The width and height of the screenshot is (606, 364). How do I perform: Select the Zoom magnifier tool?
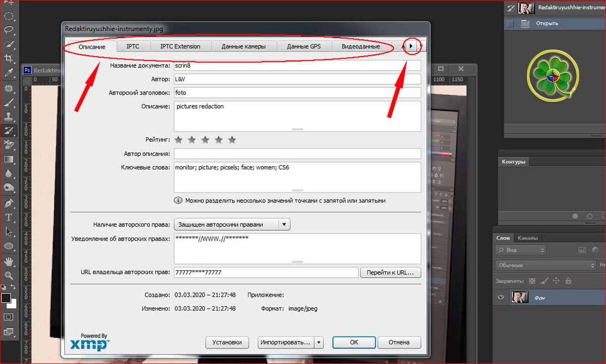9,276
